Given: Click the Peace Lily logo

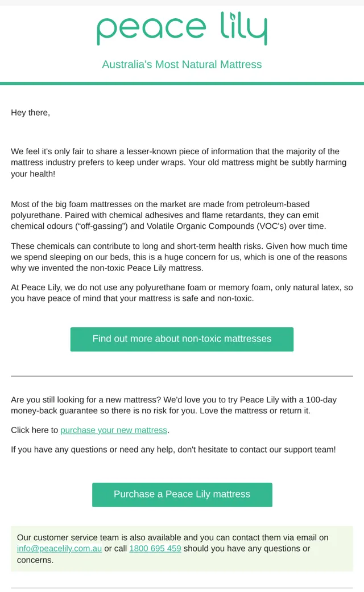Looking at the screenshot, I should (182, 28).
